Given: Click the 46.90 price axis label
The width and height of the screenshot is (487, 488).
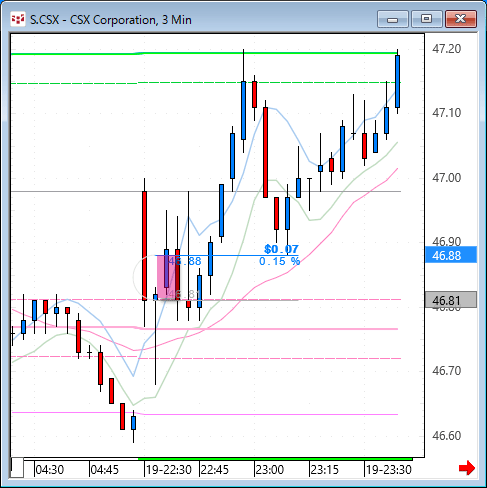Looking at the screenshot, I should [447, 241].
